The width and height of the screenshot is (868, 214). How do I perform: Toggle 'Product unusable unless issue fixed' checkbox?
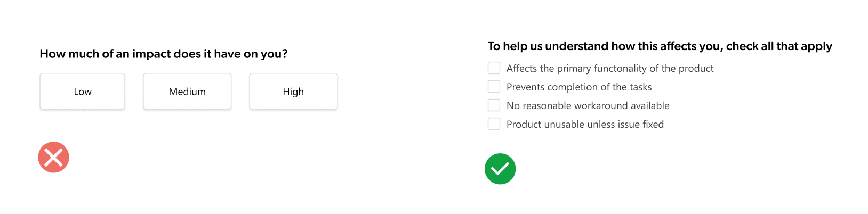tap(494, 124)
